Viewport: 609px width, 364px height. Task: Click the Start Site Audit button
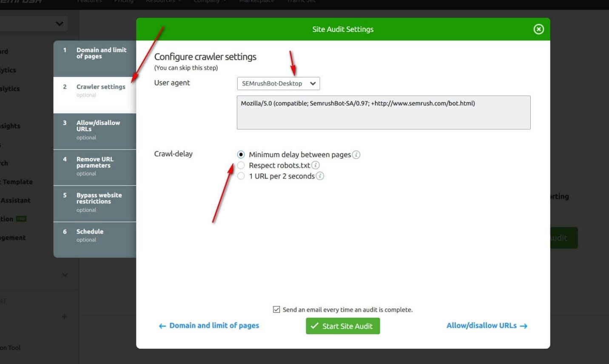point(343,326)
